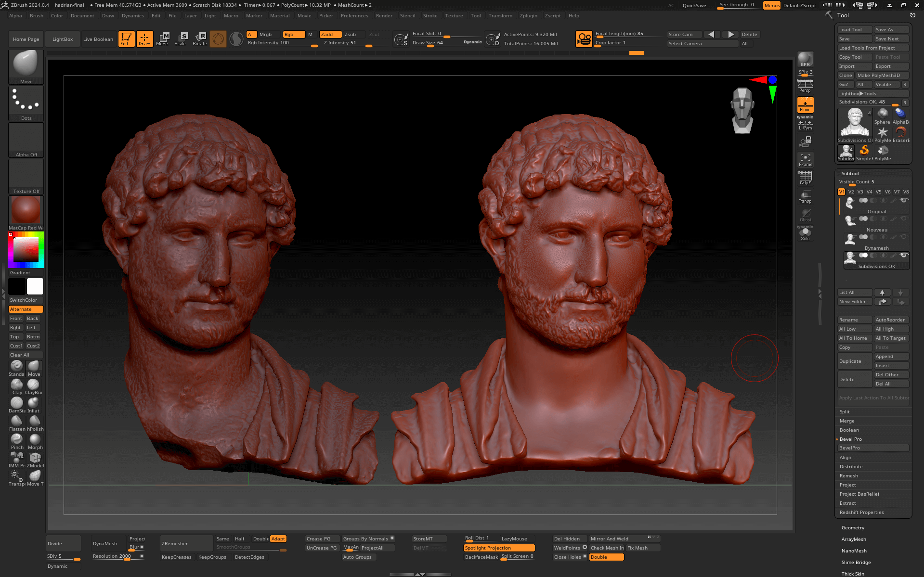The image size is (924, 577).
Task: Expand the Geometry section
Action: [x=853, y=528]
